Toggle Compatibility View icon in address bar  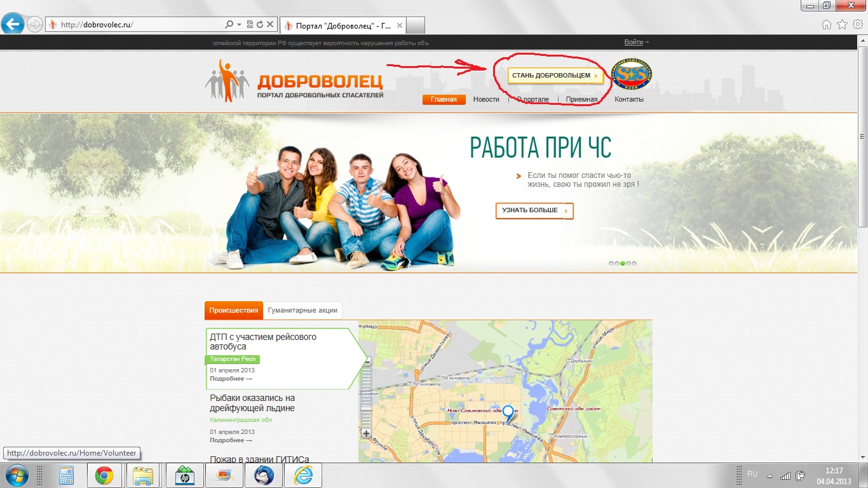[x=250, y=25]
